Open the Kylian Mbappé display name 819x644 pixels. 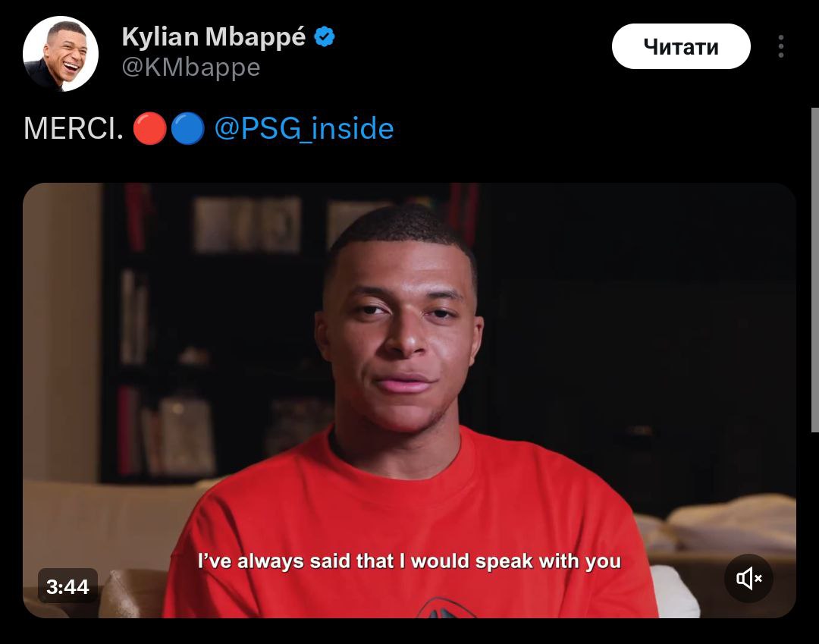coord(214,37)
